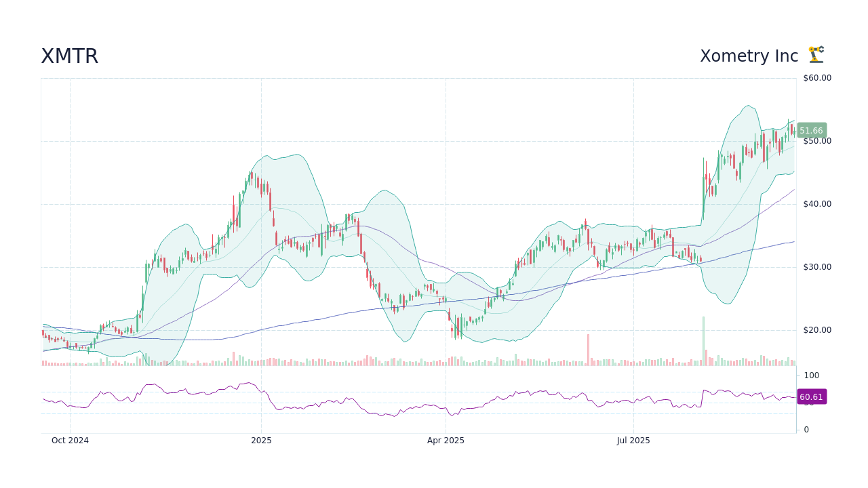Select the $60.00 price axis label
This screenshot has height=488, width=868.
817,78
